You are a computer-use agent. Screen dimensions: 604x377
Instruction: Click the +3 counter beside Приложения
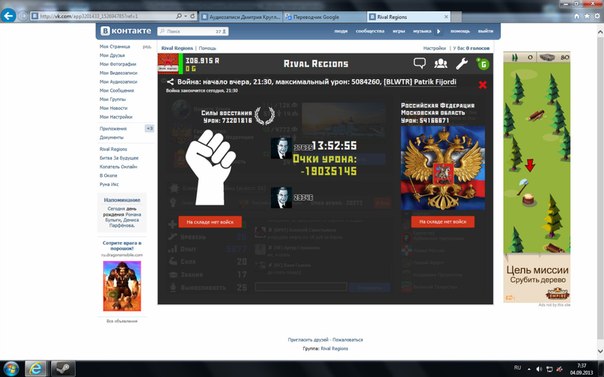[149, 129]
